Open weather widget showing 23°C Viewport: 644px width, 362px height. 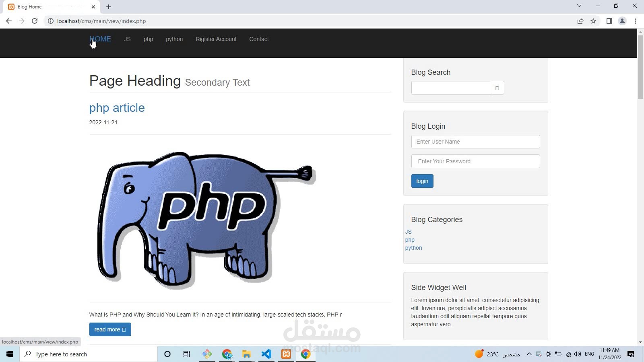pyautogui.click(x=497, y=354)
